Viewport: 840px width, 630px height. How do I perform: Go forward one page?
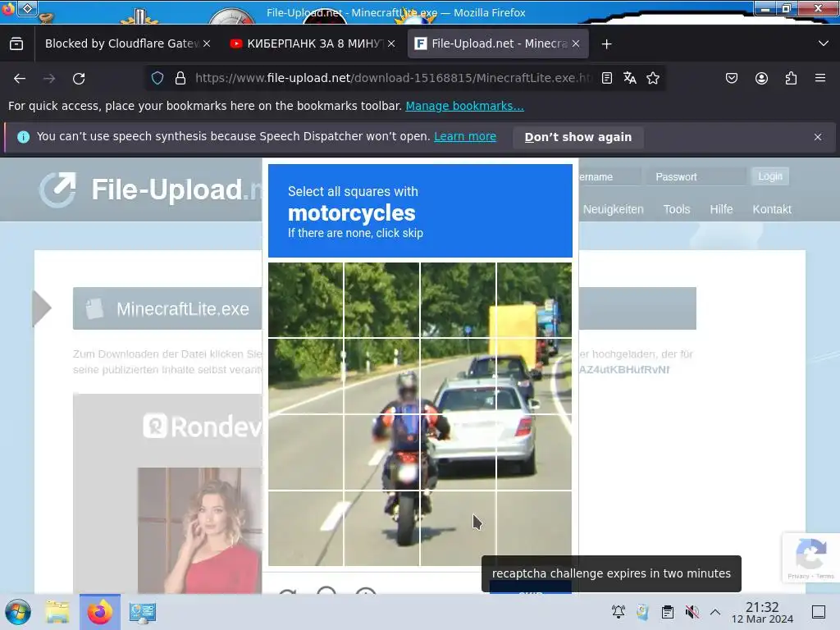[49, 78]
